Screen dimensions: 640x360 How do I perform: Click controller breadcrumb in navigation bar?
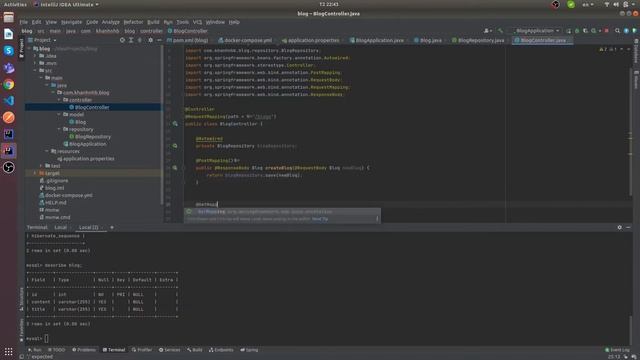pos(151,31)
